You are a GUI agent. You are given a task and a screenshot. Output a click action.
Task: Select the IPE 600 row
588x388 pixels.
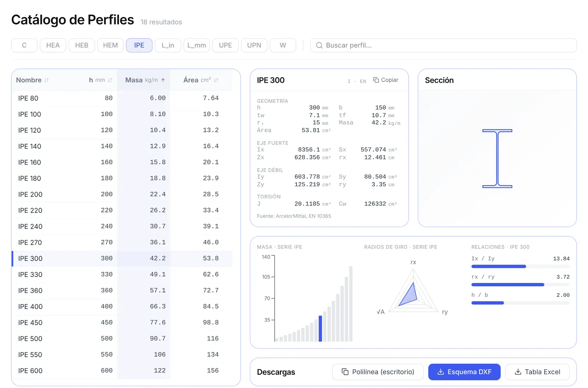[122, 371]
